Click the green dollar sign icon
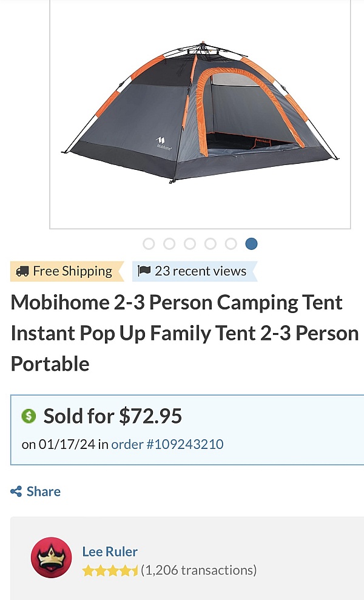Screen dimensions: 364x600 29,416
